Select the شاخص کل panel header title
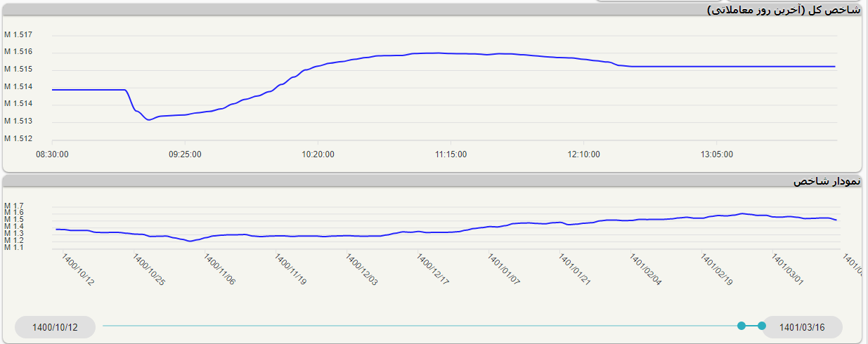This screenshot has height=344, width=868. [x=783, y=10]
